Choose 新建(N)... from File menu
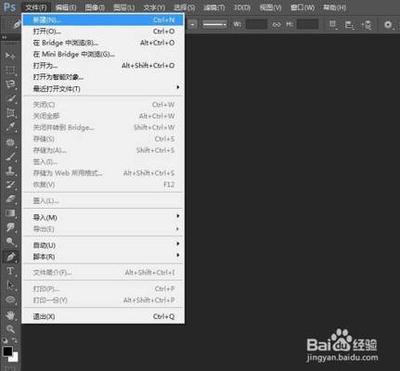The image size is (400, 371). (x=103, y=20)
